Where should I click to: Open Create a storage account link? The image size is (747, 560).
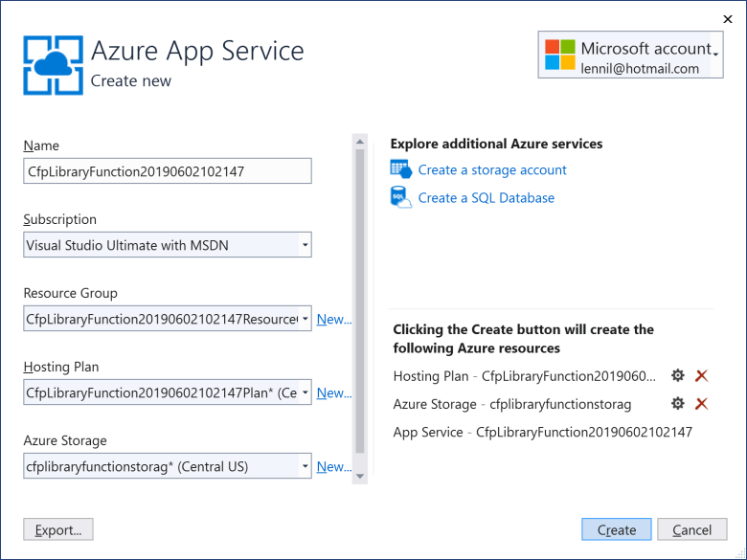pos(492,170)
